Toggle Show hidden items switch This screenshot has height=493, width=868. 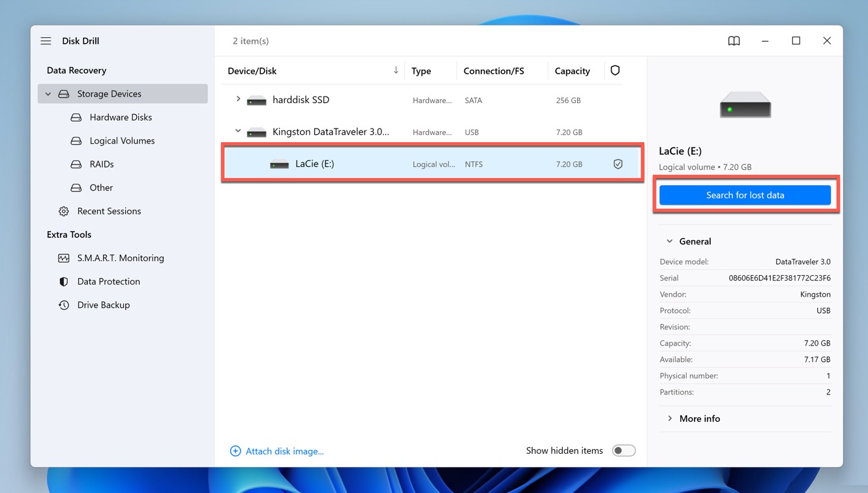623,451
